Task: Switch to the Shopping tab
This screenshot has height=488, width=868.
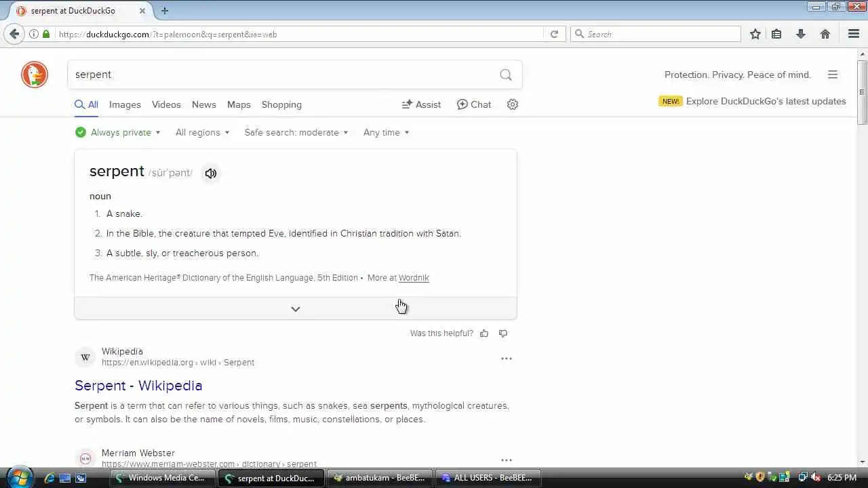Action: 281,104
